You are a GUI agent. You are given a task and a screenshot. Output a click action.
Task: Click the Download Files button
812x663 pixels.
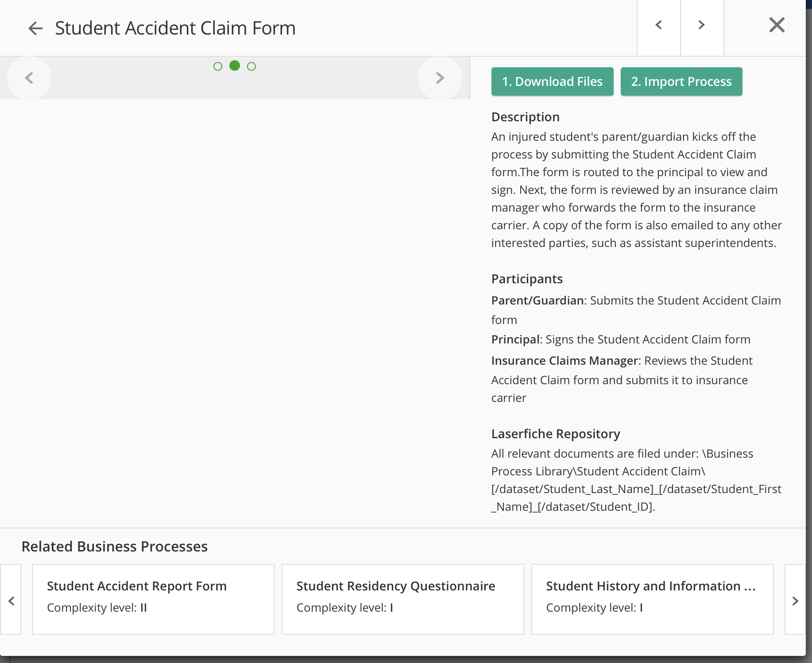(552, 81)
